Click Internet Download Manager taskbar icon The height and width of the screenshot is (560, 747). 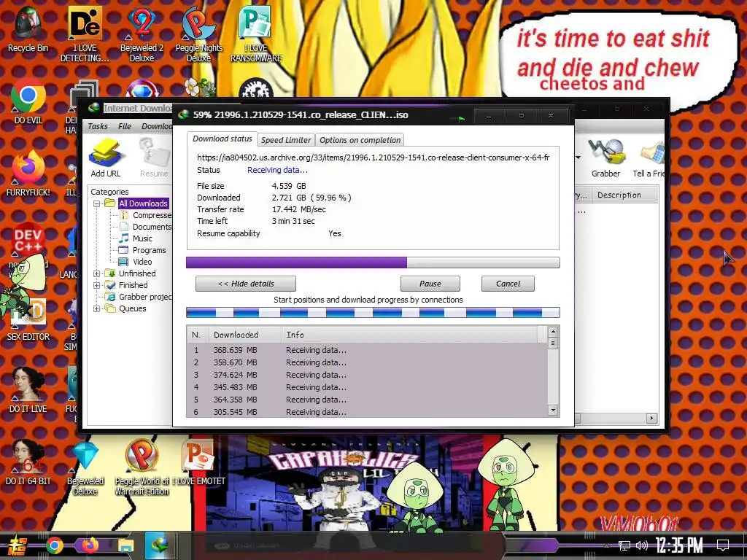160,545
